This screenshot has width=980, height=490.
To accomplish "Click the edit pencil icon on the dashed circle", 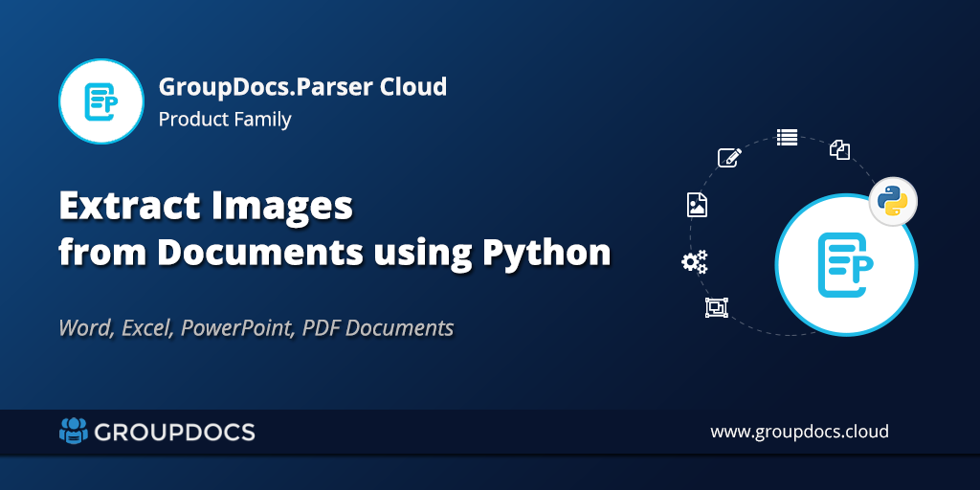I will [x=729, y=158].
